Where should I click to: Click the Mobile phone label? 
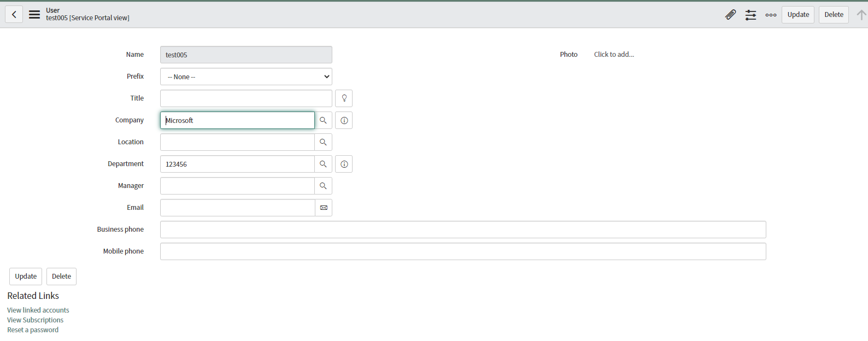click(x=124, y=251)
